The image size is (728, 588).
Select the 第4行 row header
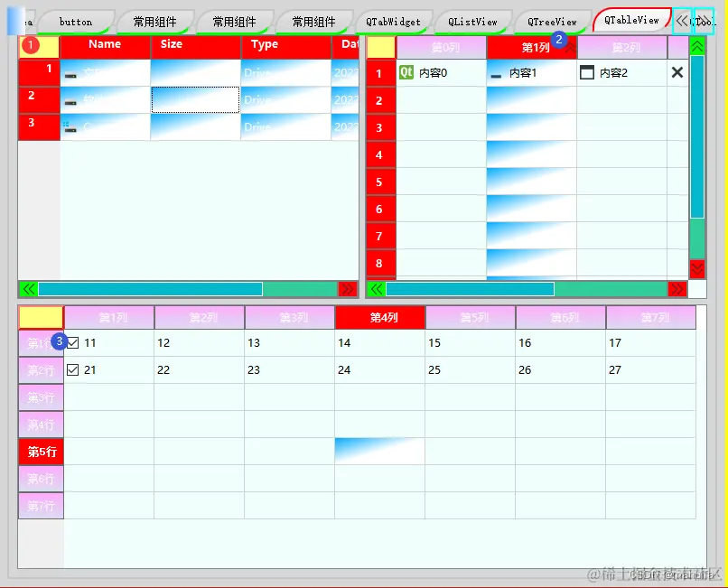(41, 425)
